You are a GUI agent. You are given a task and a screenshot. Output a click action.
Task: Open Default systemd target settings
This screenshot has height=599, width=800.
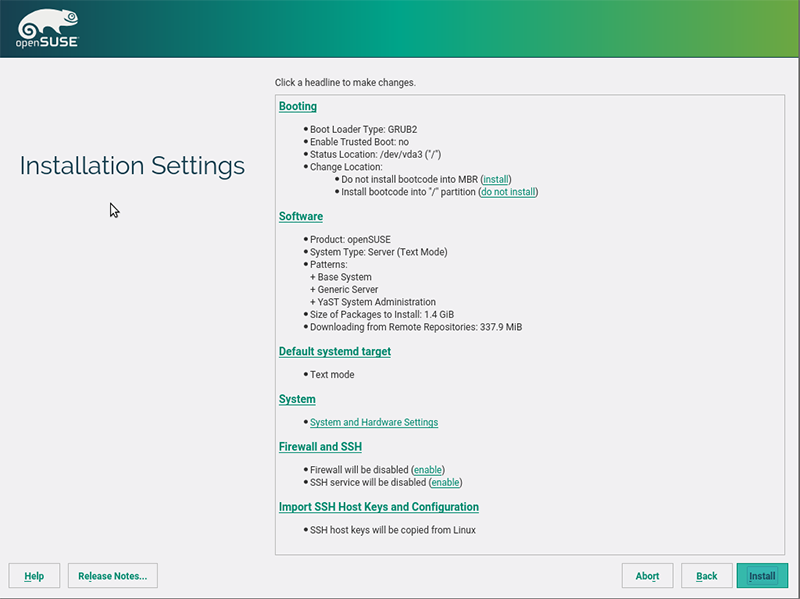click(334, 351)
